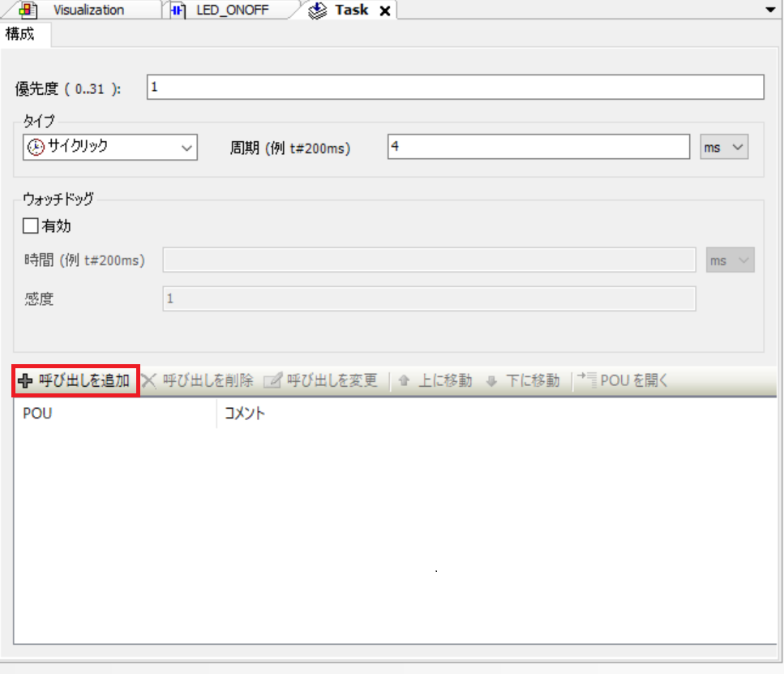Open the サイクリック task type dropdown
This screenshot has height=674, width=784.
[x=110, y=148]
